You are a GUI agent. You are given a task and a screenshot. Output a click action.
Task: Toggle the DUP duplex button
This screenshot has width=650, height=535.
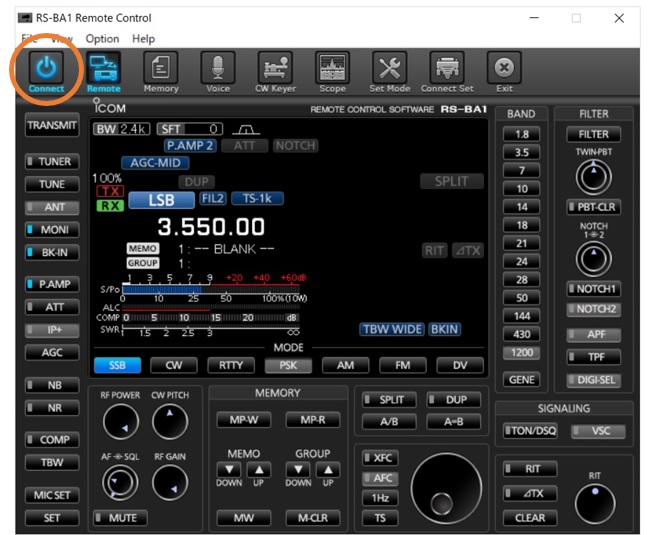(454, 400)
